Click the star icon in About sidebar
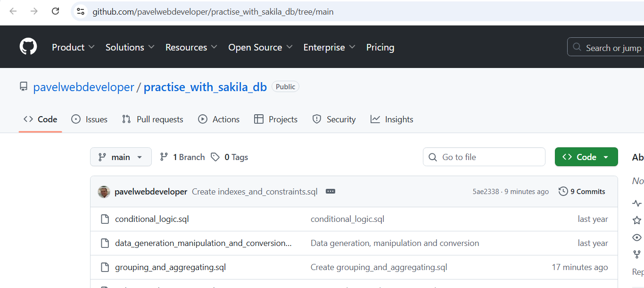The height and width of the screenshot is (288, 644). [637, 220]
